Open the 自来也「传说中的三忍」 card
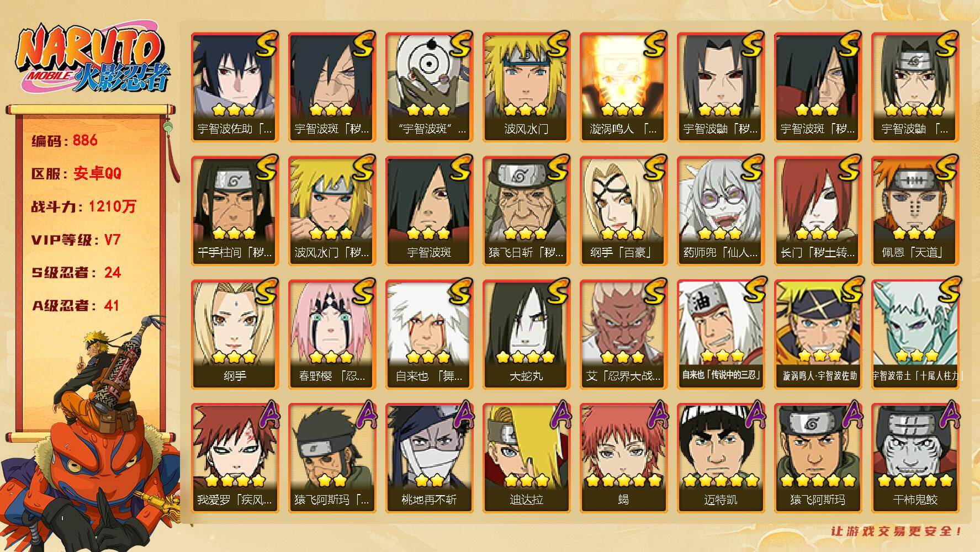This screenshot has width=980, height=552. coord(720,335)
